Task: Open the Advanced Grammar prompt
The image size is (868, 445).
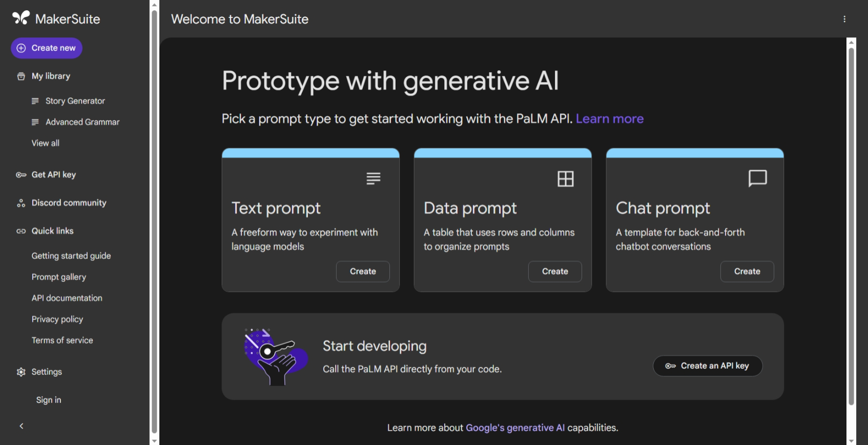Action: [82, 122]
